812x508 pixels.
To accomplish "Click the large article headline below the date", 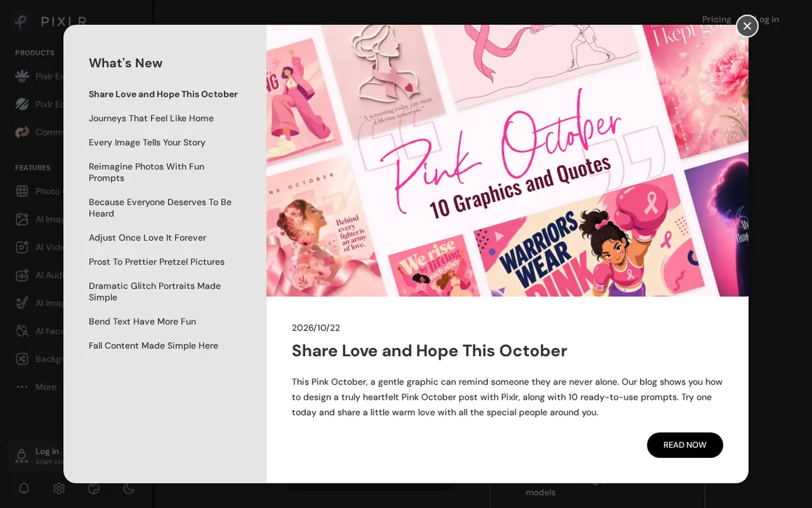I will point(430,351).
